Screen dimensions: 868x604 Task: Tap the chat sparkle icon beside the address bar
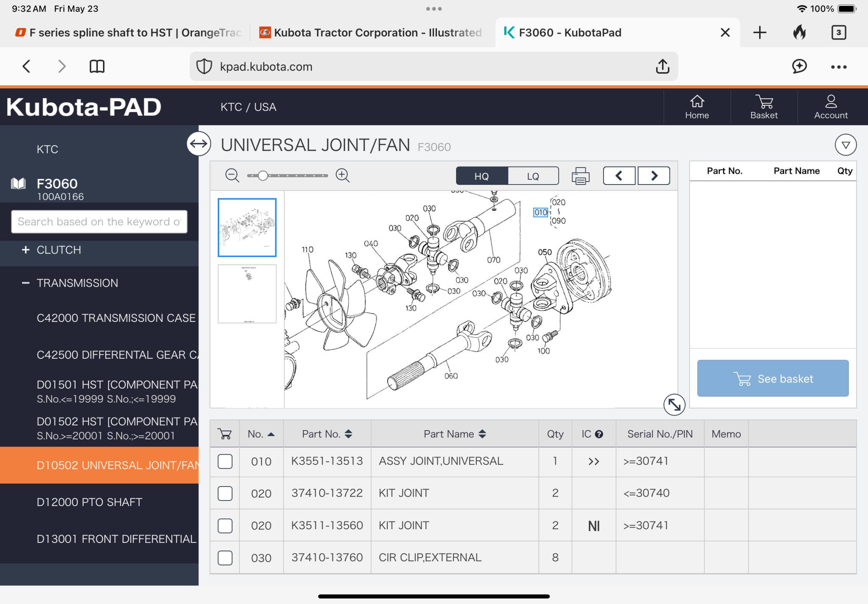pos(799,66)
